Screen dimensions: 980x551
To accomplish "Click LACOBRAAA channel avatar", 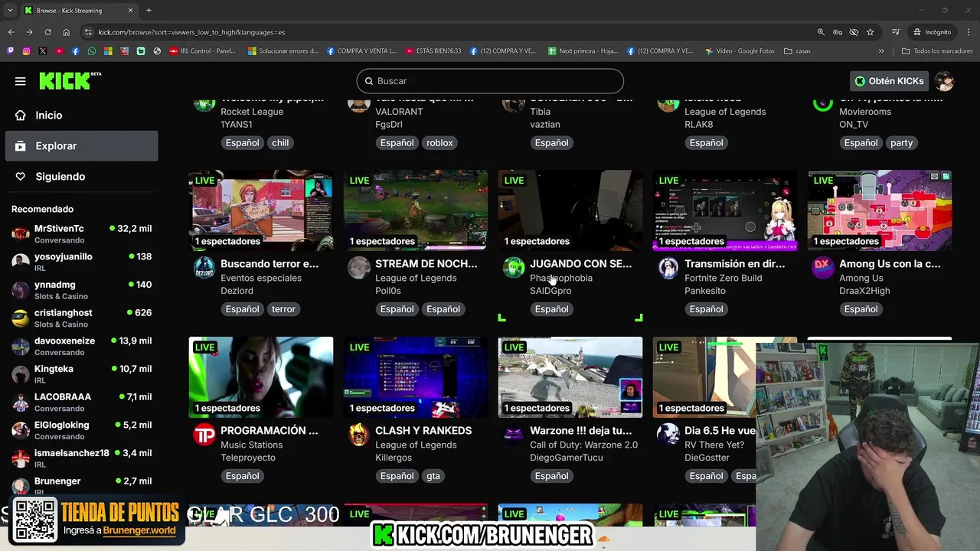I will coord(21,403).
